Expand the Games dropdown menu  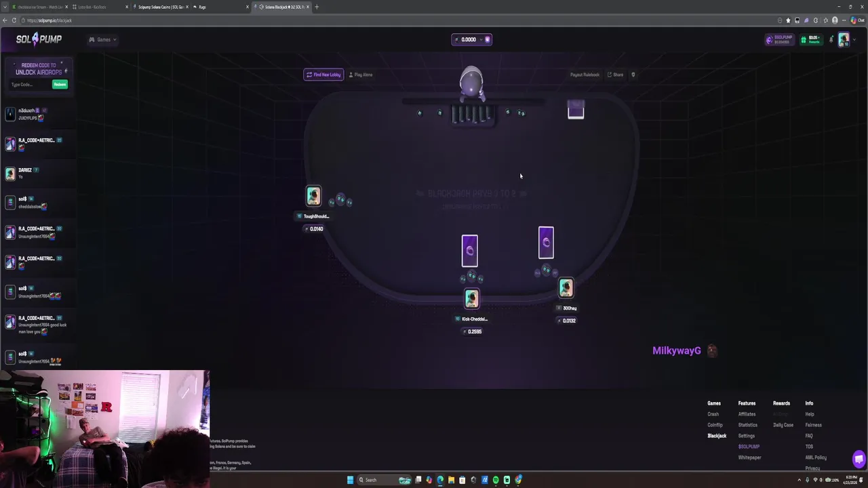click(x=102, y=39)
